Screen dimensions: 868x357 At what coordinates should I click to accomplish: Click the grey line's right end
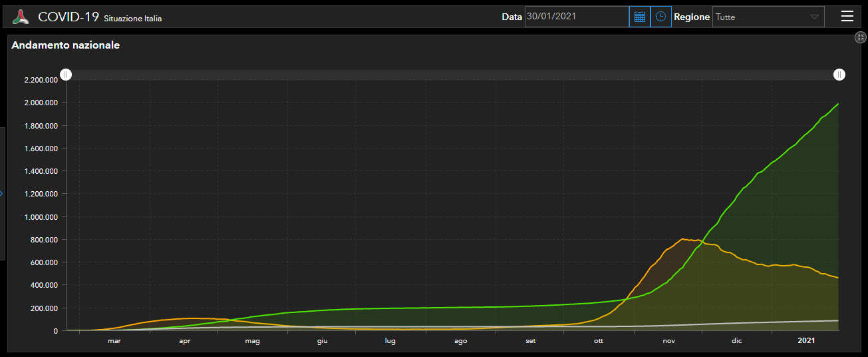[x=837, y=320]
